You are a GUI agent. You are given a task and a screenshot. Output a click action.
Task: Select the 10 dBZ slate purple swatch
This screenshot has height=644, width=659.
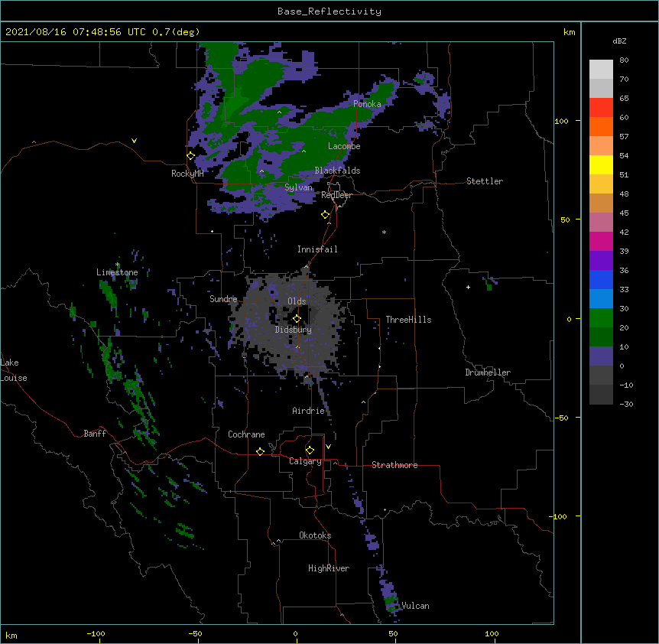coord(601,356)
